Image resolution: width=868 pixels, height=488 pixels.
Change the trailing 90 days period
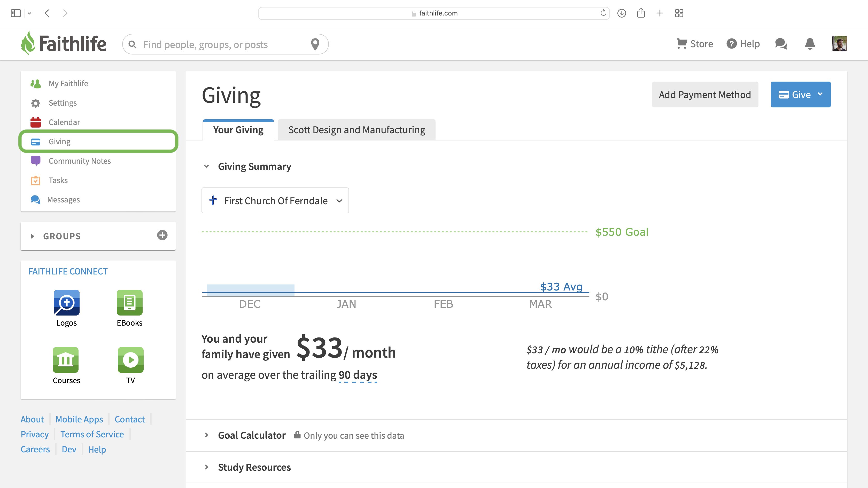coord(358,375)
